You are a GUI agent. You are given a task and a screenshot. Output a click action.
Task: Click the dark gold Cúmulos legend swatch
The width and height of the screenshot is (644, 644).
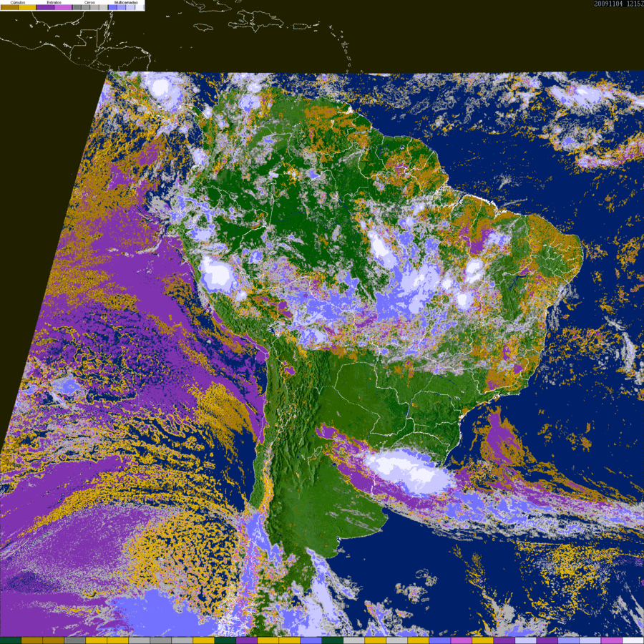tap(9, 7)
